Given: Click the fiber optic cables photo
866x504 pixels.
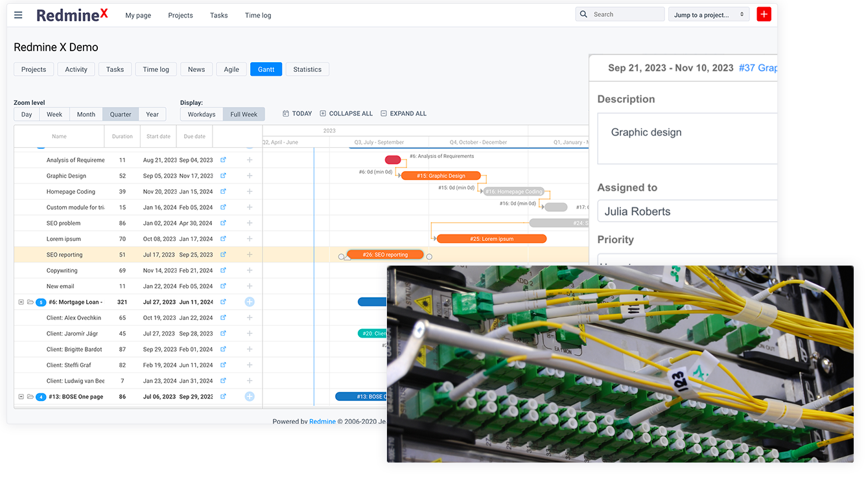Looking at the screenshot, I should coord(620,364).
